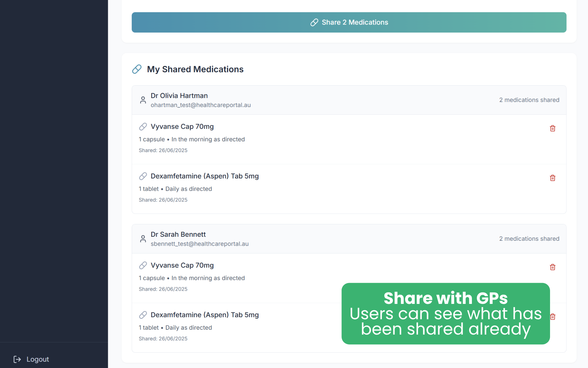This screenshot has height=368, width=588.
Task: Click the Share 2 Medications button
Action: point(349,22)
